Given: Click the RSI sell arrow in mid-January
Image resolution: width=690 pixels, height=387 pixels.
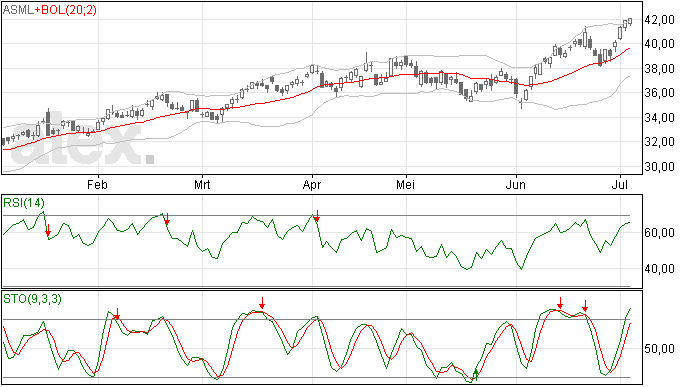Looking at the screenshot, I should pyautogui.click(x=48, y=230).
